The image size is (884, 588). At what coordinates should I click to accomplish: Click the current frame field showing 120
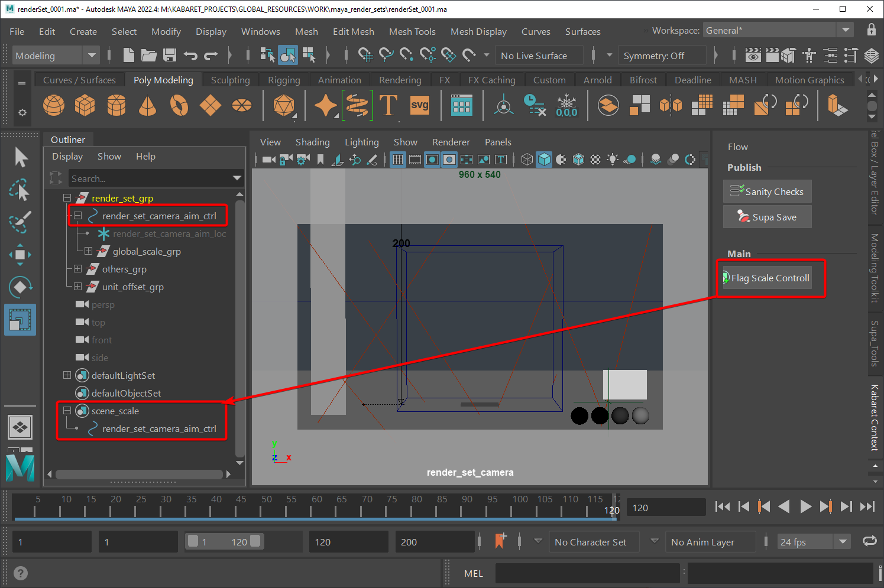click(x=666, y=507)
